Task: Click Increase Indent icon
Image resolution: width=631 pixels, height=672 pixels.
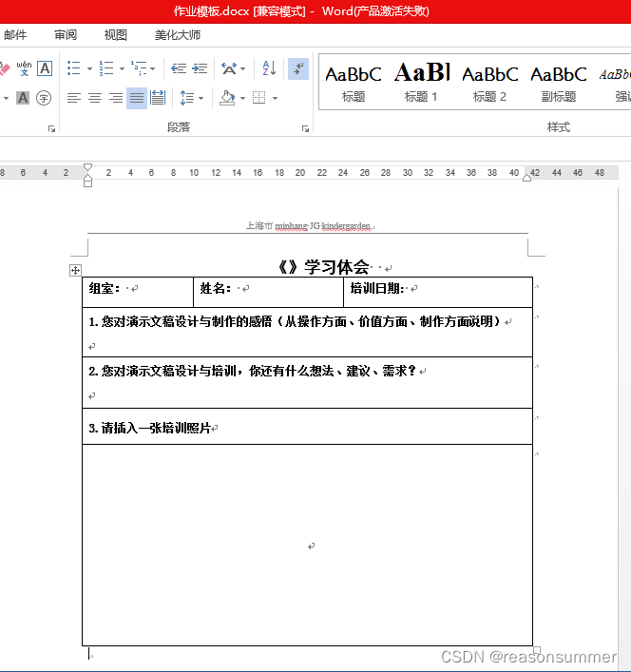Action: 200,68
